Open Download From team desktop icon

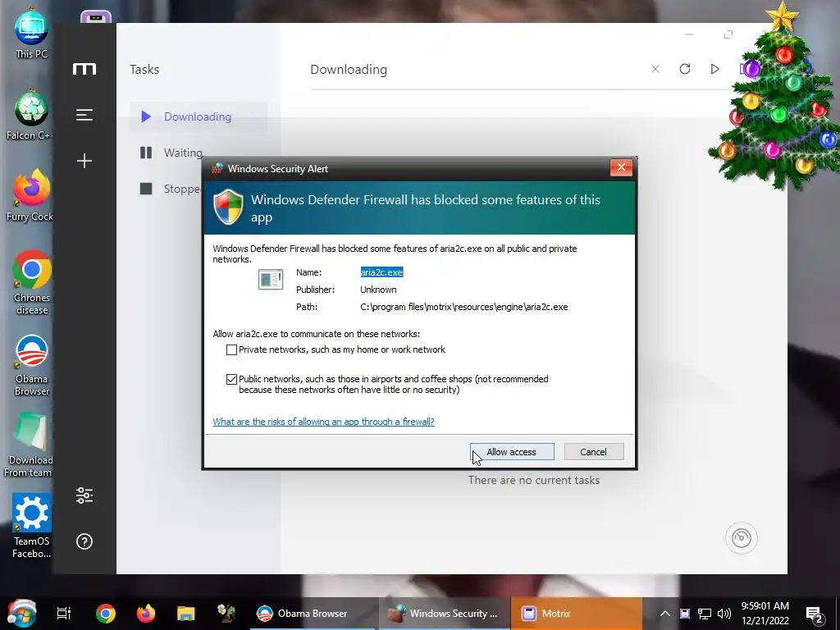point(30,445)
